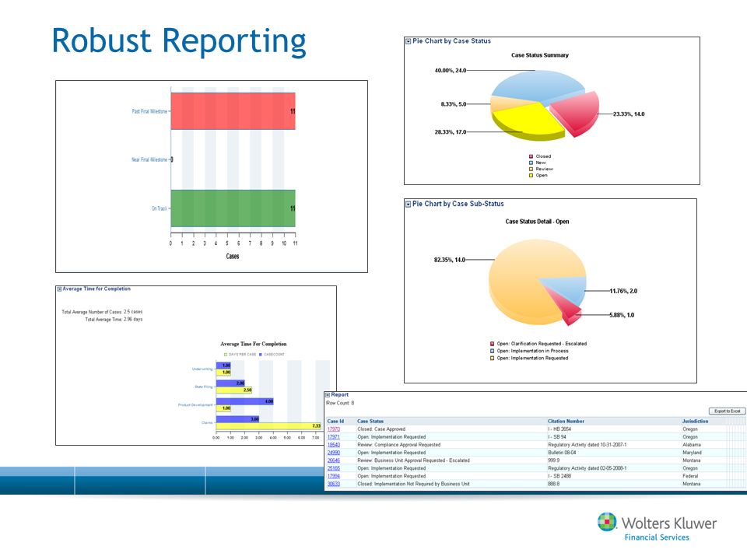Click the On Track axis label
This screenshot has width=747, height=560.
pyautogui.click(x=159, y=208)
